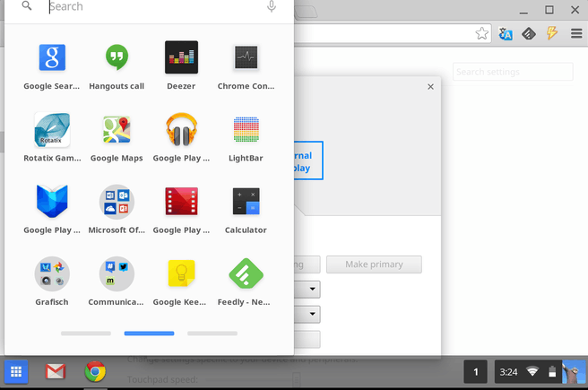The height and width of the screenshot is (390, 588).
Task: Click the lightning bolt extension icon
Action: coord(552,33)
